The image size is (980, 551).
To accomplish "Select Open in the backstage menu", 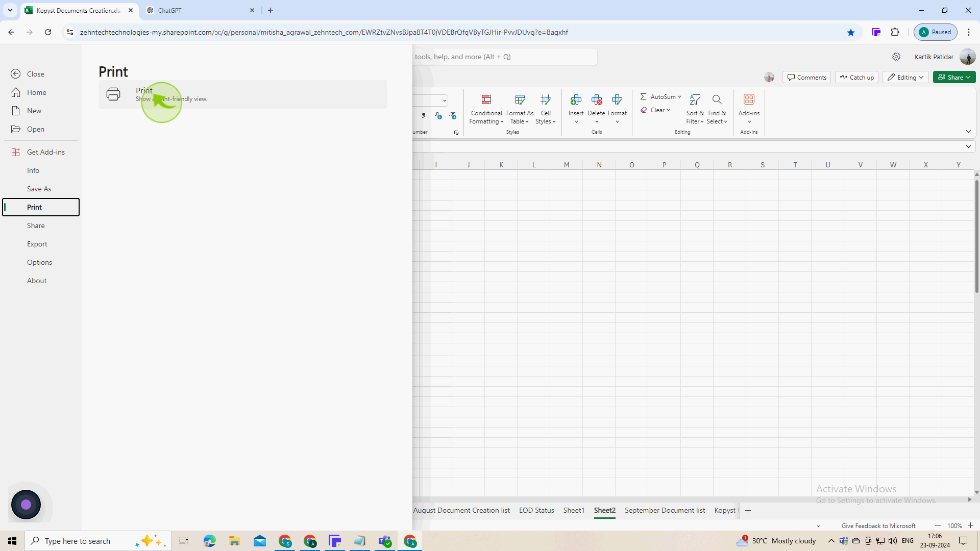I will click(40, 129).
